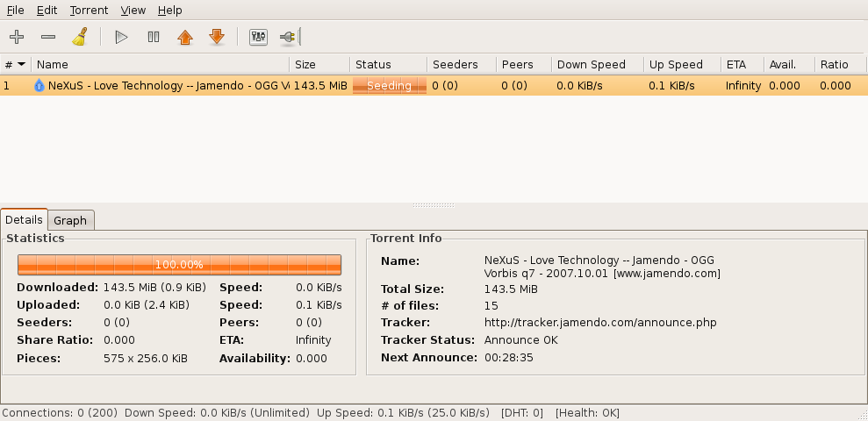
Task: Click the Remove Torrent minus icon
Action: 48,37
